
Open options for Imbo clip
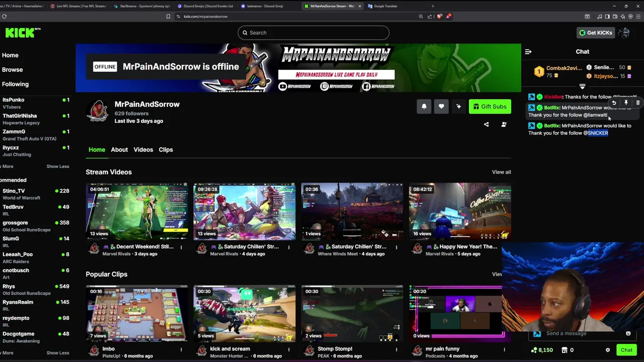tap(181, 349)
